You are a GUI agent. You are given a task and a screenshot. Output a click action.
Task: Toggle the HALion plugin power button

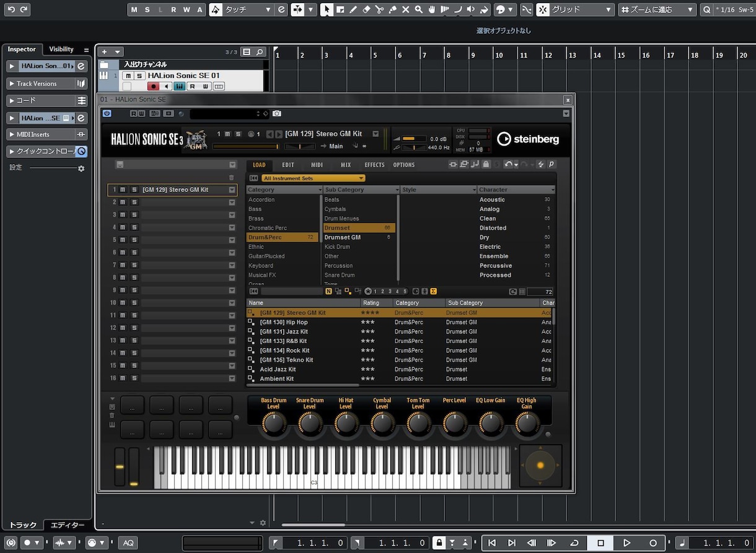pyautogui.click(x=107, y=113)
